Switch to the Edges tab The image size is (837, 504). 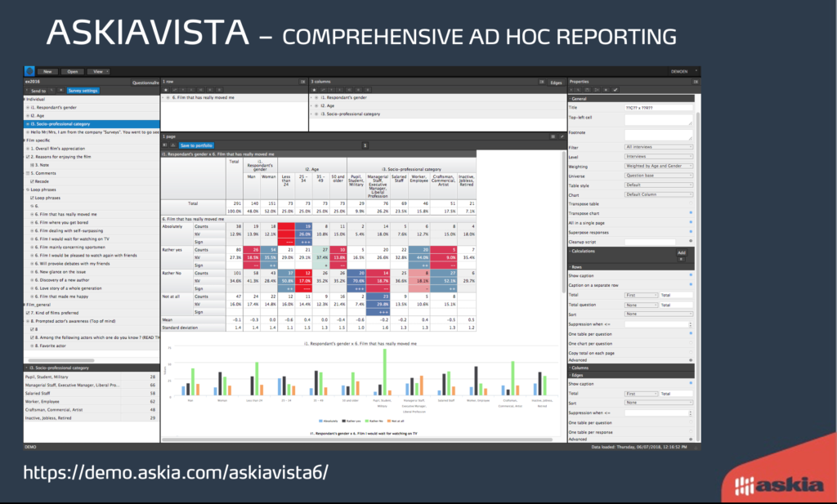pos(556,83)
